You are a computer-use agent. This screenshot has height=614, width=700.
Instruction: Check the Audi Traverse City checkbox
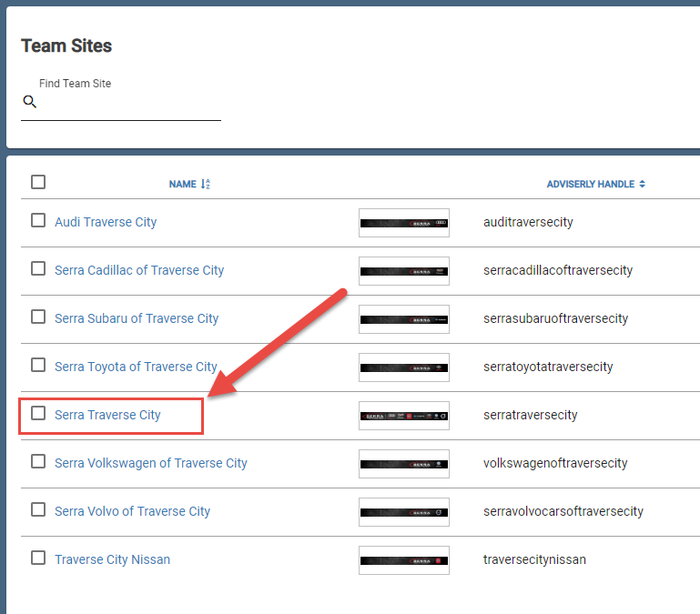(x=38, y=220)
